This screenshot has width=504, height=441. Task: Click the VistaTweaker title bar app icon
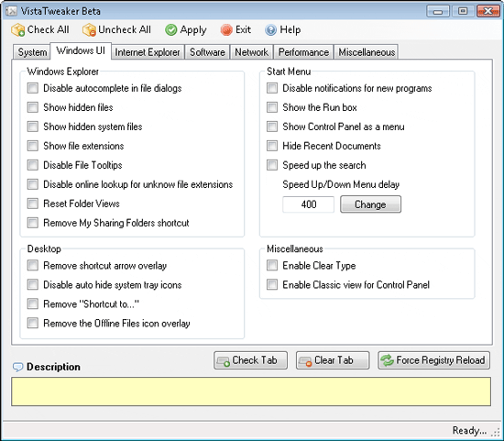11,11
